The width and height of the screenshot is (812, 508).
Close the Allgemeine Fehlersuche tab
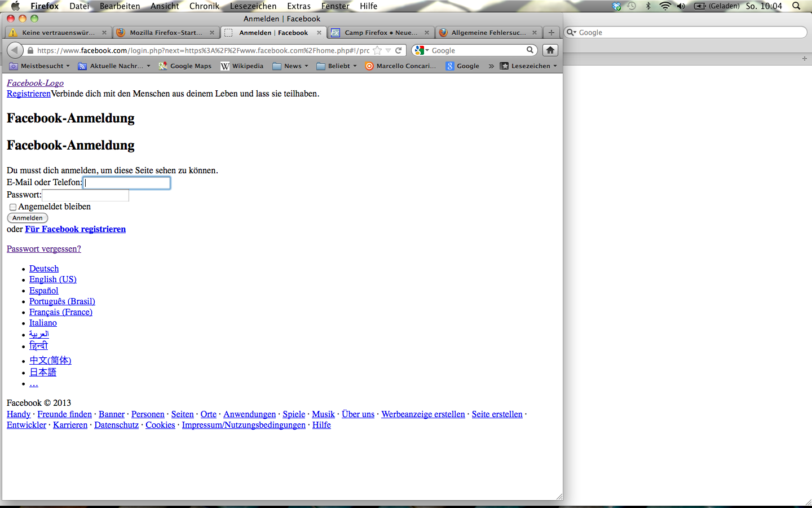[535, 33]
